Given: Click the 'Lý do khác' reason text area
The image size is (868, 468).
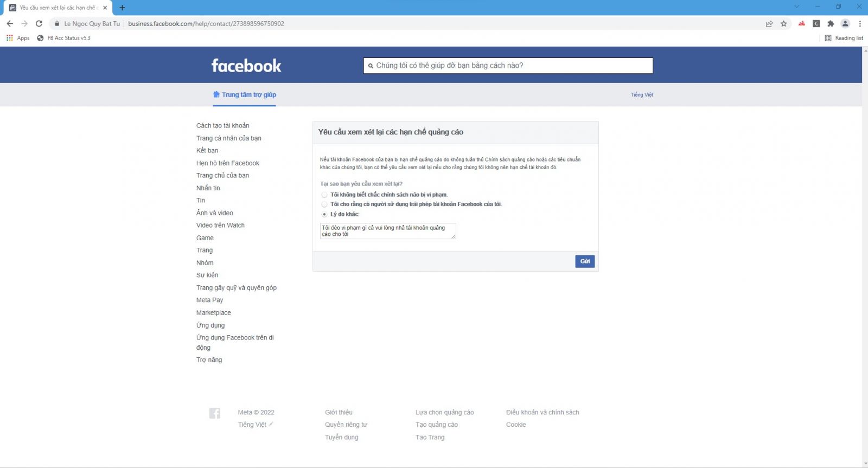Looking at the screenshot, I should [x=388, y=231].
